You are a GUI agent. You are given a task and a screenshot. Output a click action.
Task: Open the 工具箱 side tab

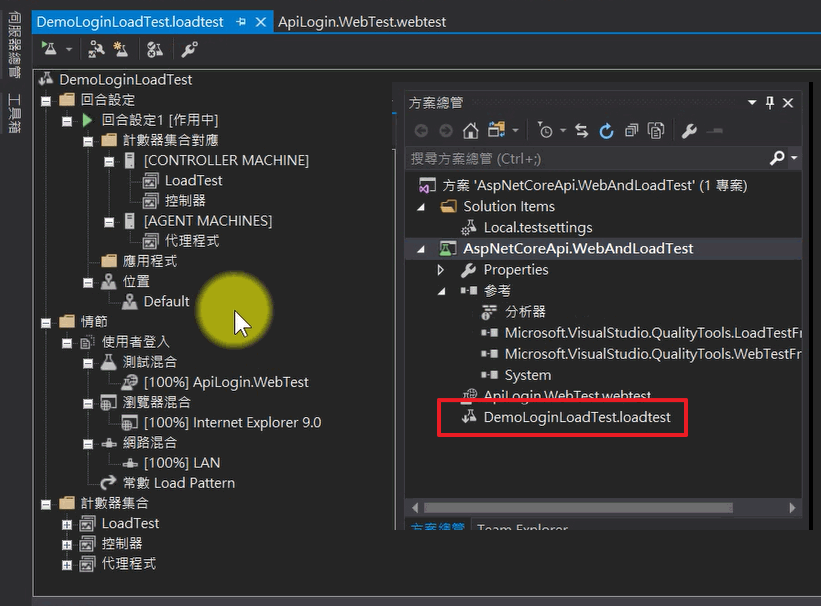coord(14,113)
